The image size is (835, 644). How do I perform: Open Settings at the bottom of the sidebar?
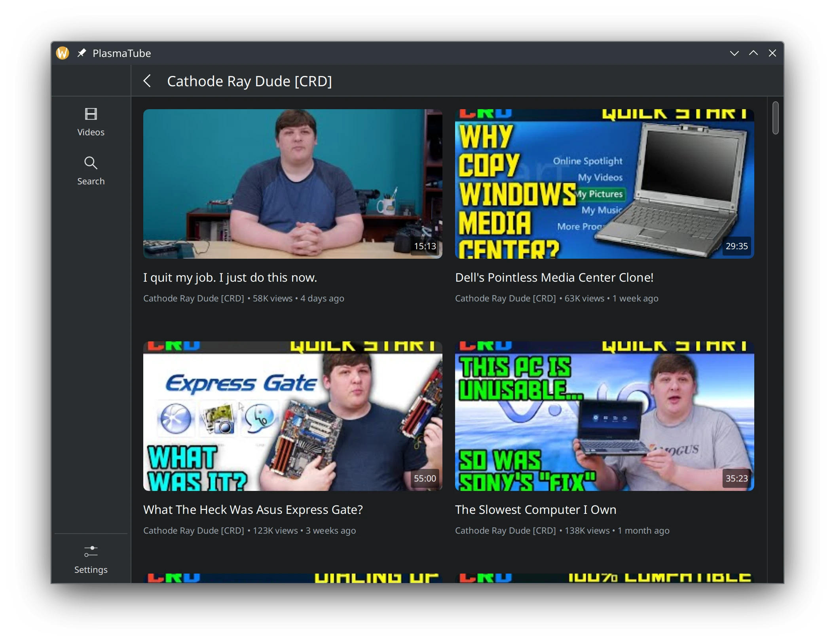click(91, 559)
